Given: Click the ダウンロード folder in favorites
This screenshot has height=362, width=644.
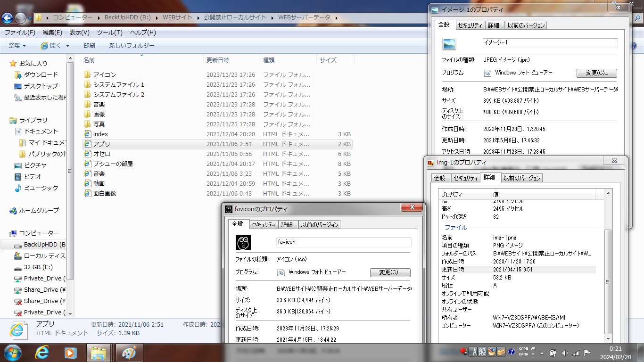Looking at the screenshot, I should [41, 74].
